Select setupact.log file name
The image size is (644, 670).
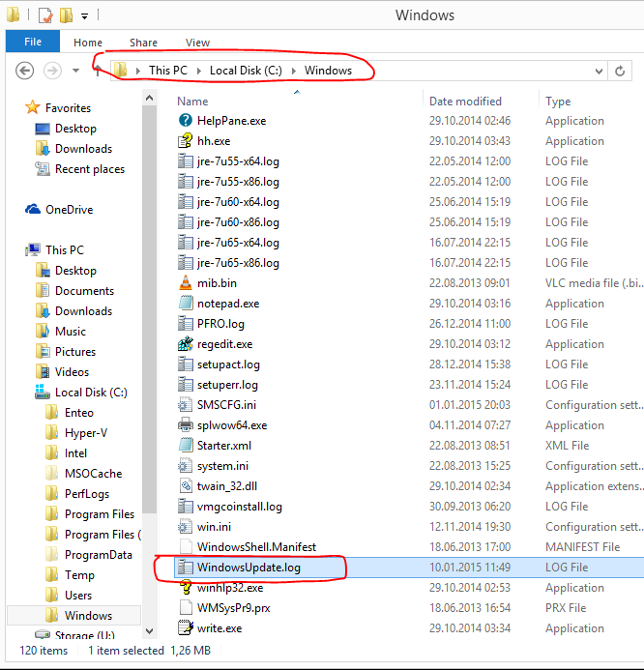click(228, 364)
